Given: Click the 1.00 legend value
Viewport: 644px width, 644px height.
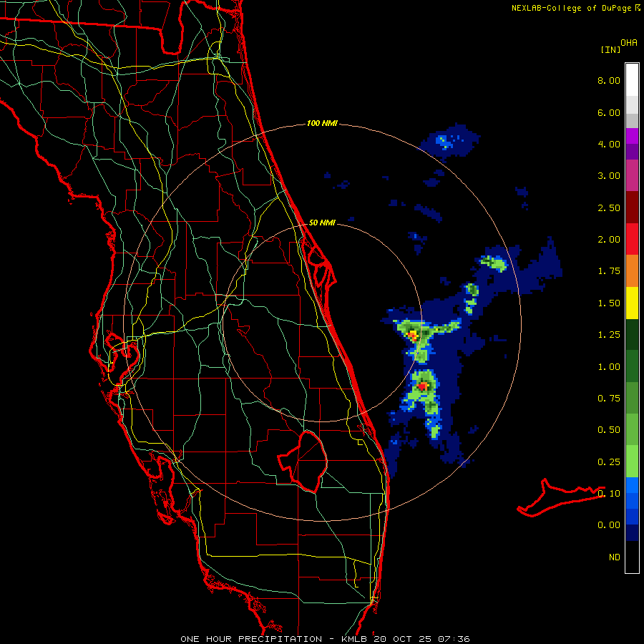Looking at the screenshot, I should [x=609, y=367].
